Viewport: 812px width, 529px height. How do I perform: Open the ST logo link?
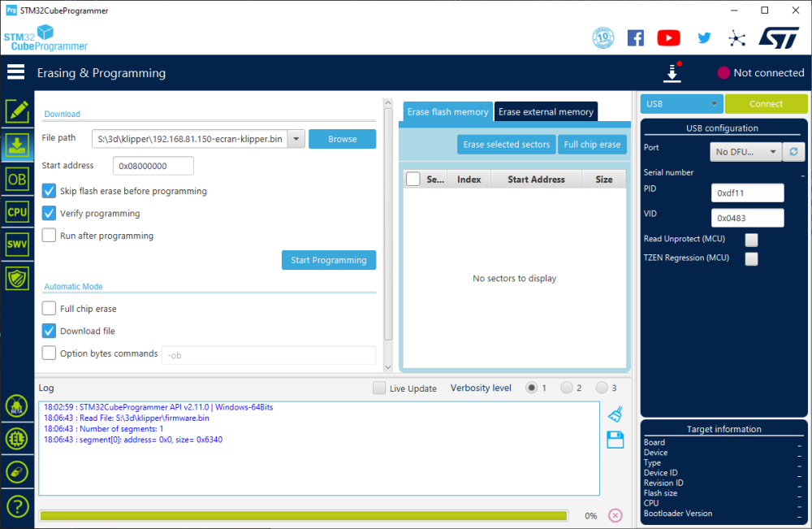point(779,38)
